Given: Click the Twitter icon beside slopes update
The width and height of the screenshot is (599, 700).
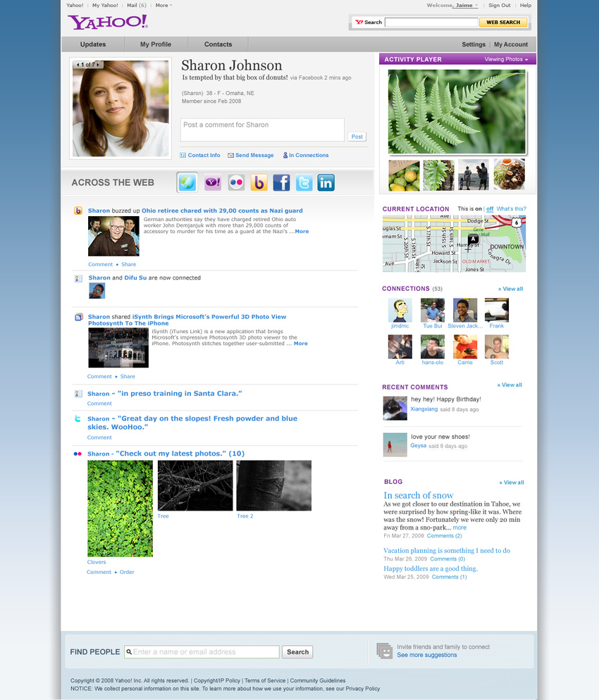Looking at the screenshot, I should coord(78,419).
